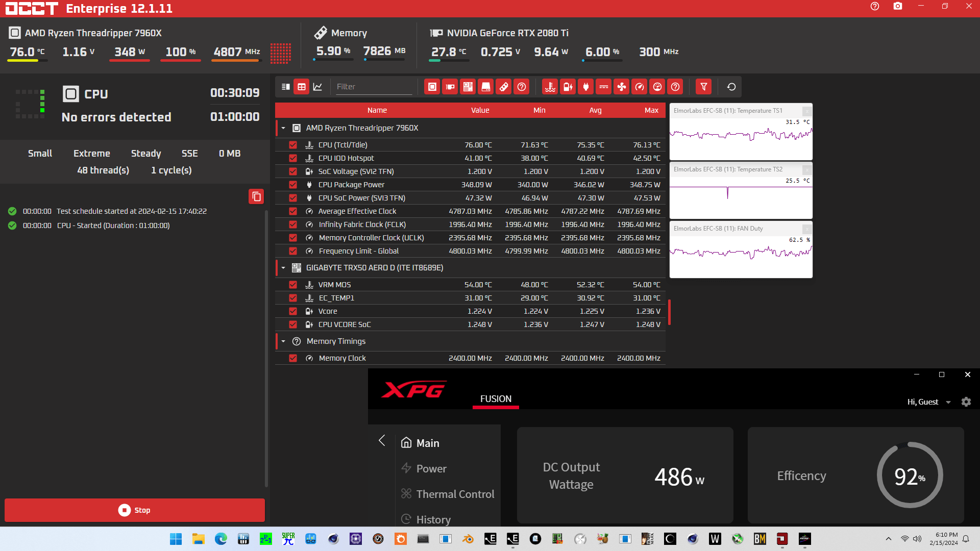
Task: Open OCCT help icon in title bar
Action: pyautogui.click(x=875, y=7)
